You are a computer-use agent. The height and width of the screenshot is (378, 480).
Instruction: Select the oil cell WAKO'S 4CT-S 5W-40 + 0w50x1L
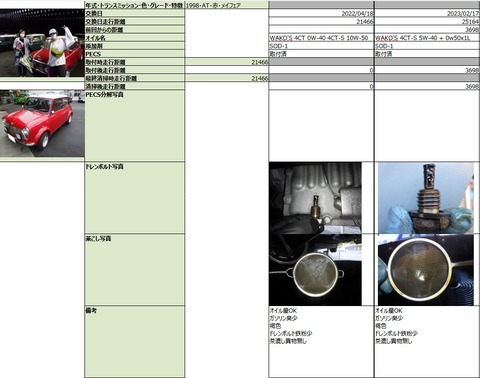427,38
